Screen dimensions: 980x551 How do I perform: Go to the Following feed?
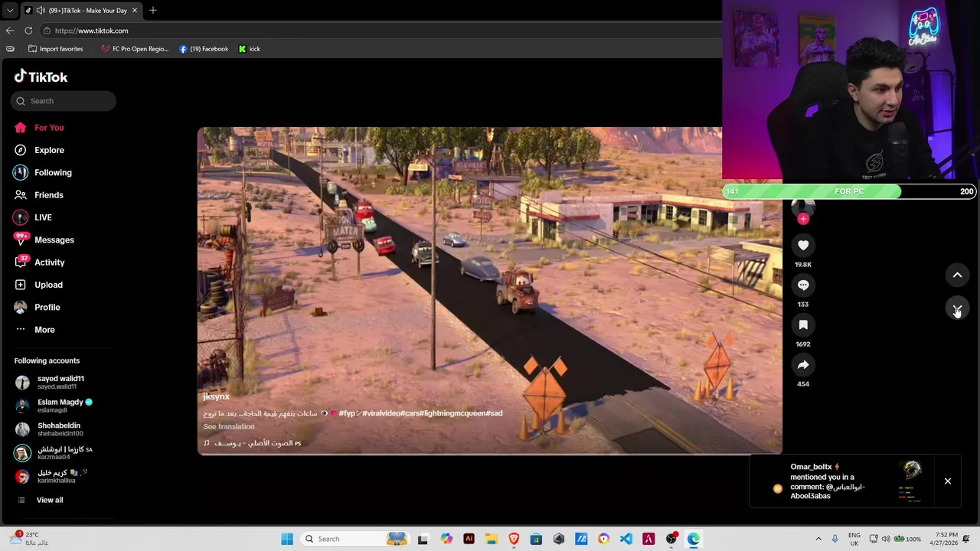coord(42,172)
